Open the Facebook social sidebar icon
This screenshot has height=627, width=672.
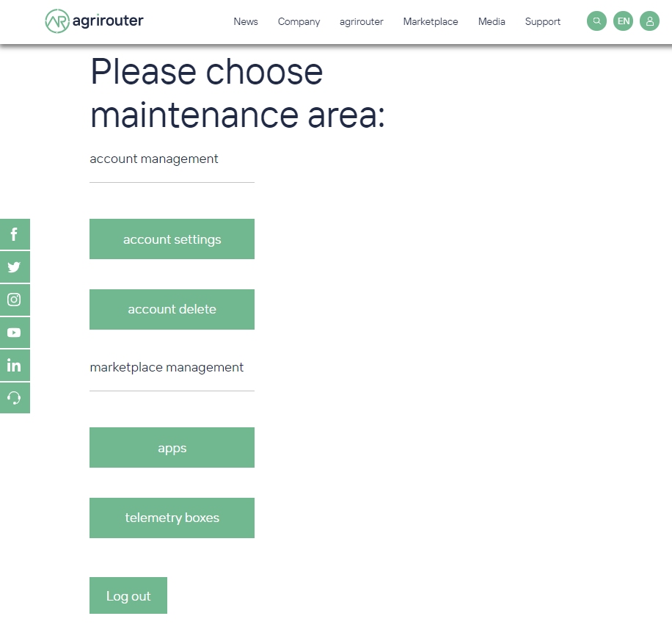click(x=14, y=234)
